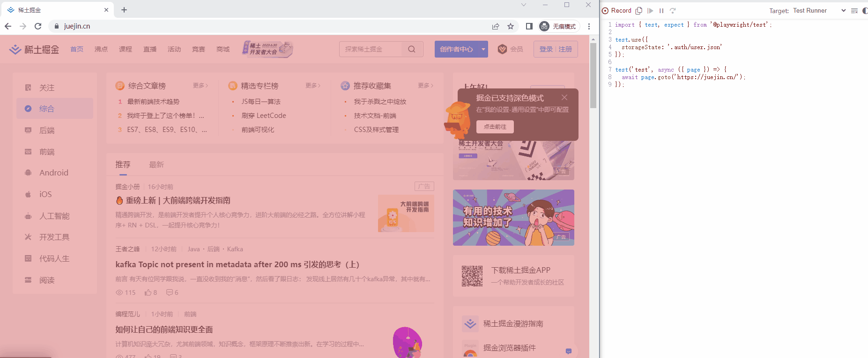Open the tab search chevron in title bar
Viewport: 868px width, 358px height.
tap(524, 5)
